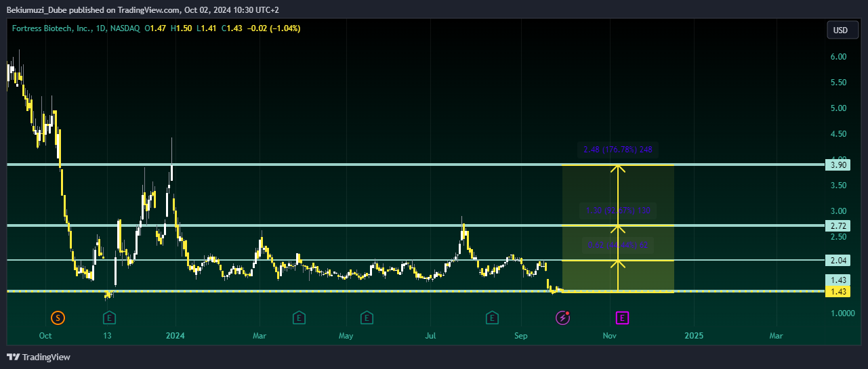Click the 3.50 price axis tick

click(838, 186)
